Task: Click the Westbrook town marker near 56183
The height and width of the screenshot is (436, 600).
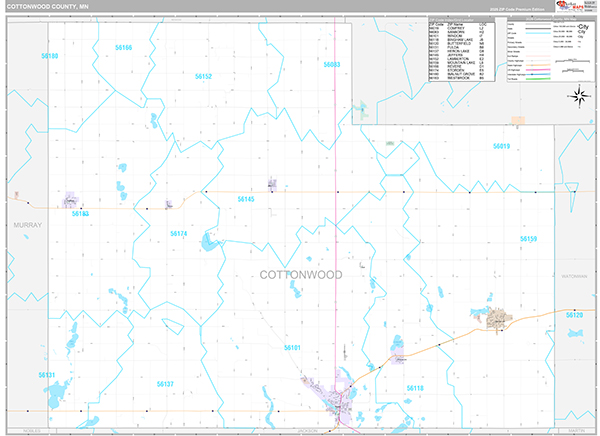Action: point(72,202)
